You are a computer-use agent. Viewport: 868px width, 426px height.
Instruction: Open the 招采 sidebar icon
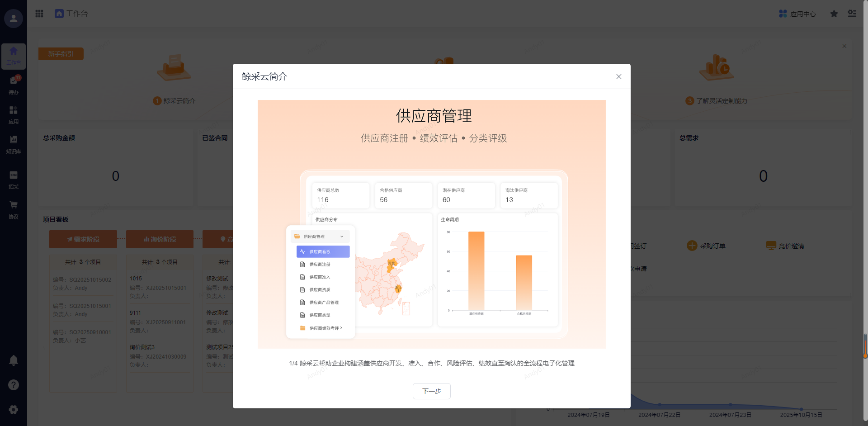pyautogui.click(x=14, y=180)
